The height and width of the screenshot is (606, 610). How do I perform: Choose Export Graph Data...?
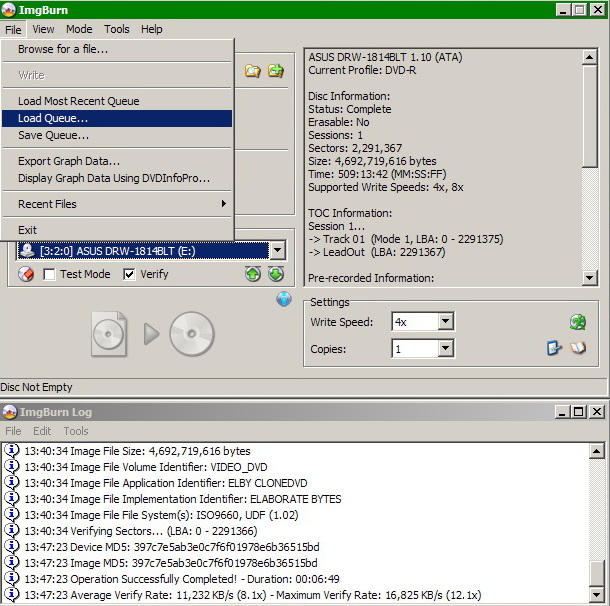[x=117, y=161]
